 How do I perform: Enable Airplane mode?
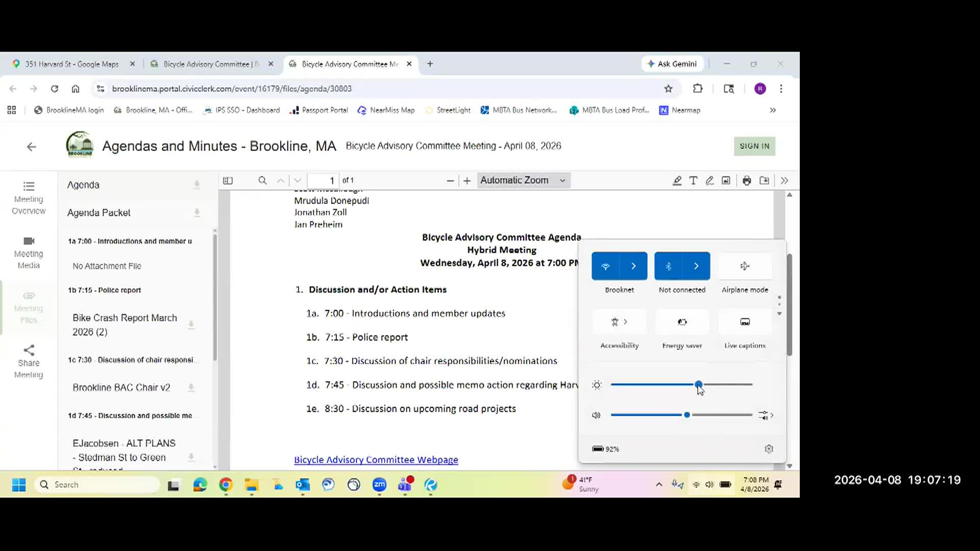click(745, 266)
